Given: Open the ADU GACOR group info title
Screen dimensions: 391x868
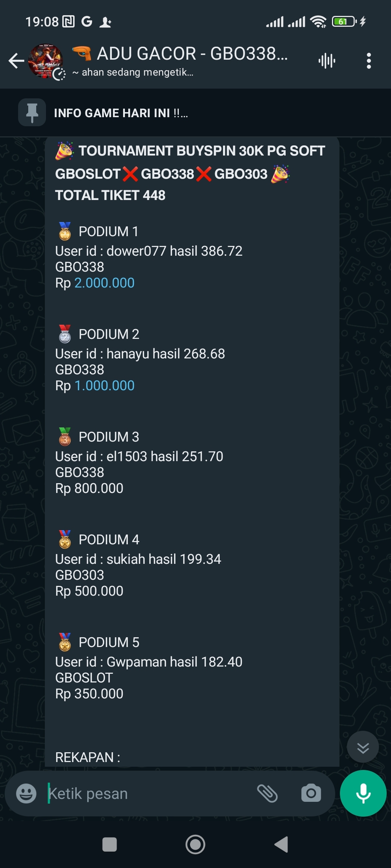Looking at the screenshot, I should click(192, 54).
